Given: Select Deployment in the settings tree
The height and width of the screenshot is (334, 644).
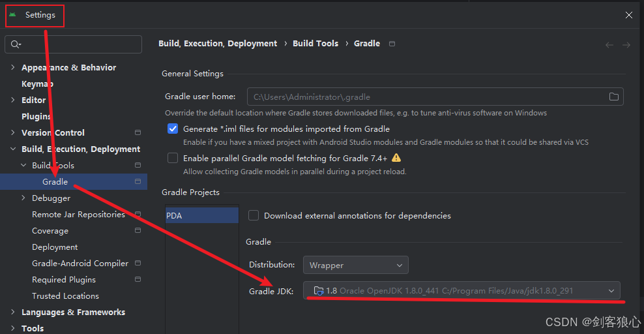Looking at the screenshot, I should (55, 247).
